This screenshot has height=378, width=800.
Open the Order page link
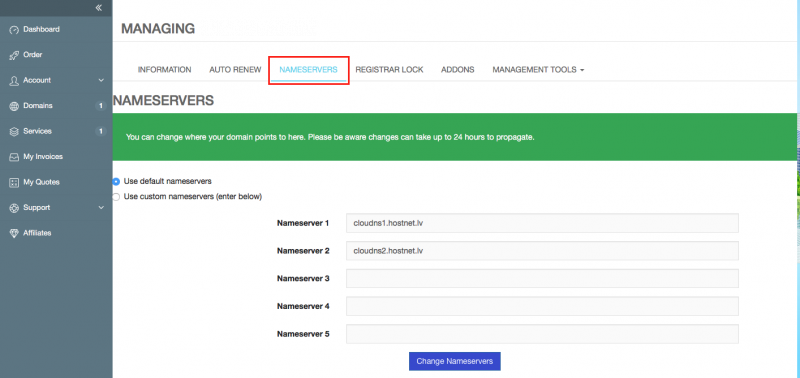pyautogui.click(x=33, y=55)
